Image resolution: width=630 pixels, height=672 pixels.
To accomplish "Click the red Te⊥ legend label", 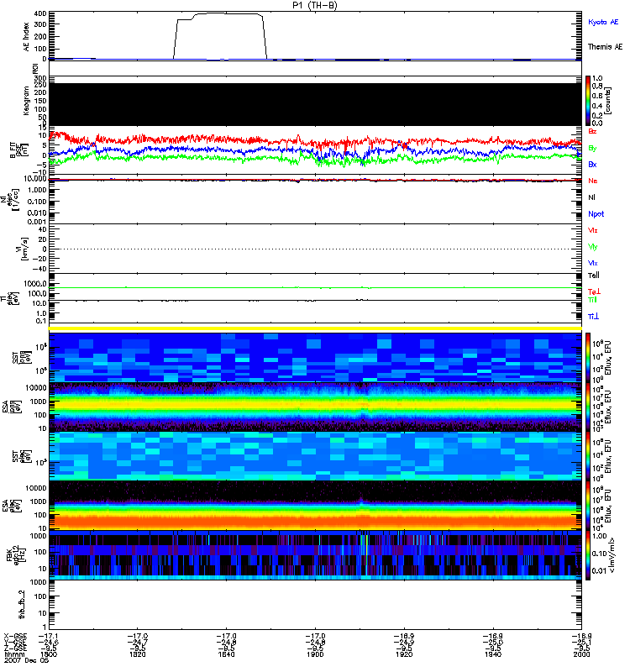I will point(594,291).
